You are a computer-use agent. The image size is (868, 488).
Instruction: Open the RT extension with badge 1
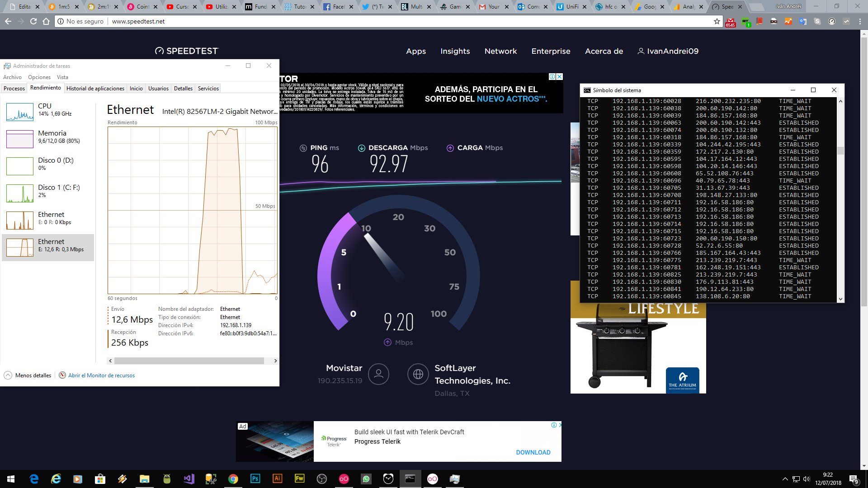(745, 22)
